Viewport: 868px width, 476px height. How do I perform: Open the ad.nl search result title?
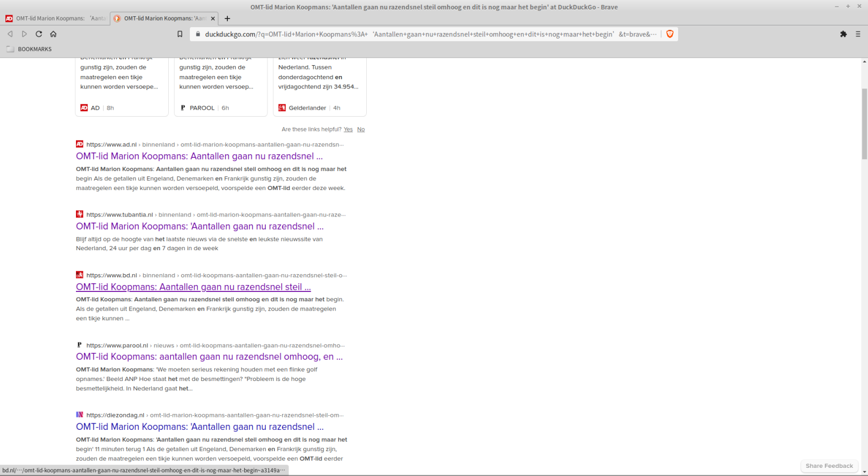click(x=199, y=156)
